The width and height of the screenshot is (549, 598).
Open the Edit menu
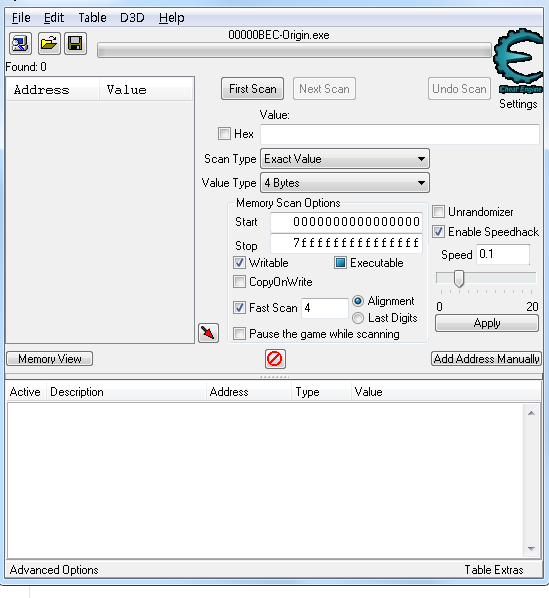point(54,18)
